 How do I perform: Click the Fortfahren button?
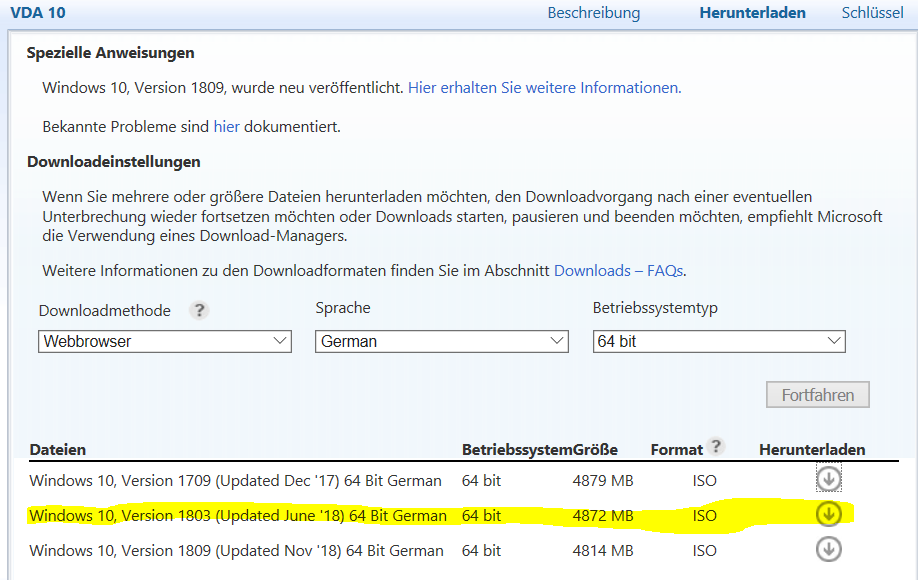[x=817, y=395]
